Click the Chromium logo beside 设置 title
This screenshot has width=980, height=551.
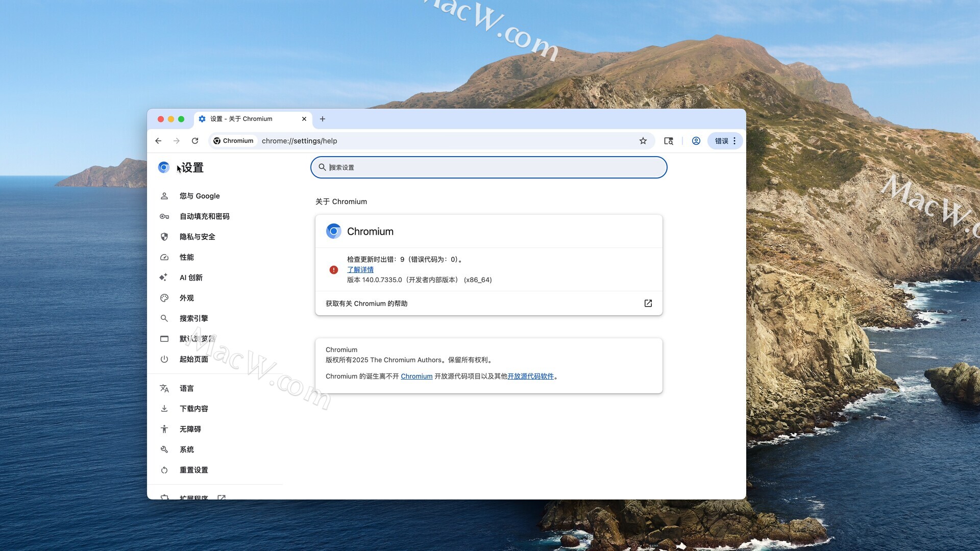164,167
